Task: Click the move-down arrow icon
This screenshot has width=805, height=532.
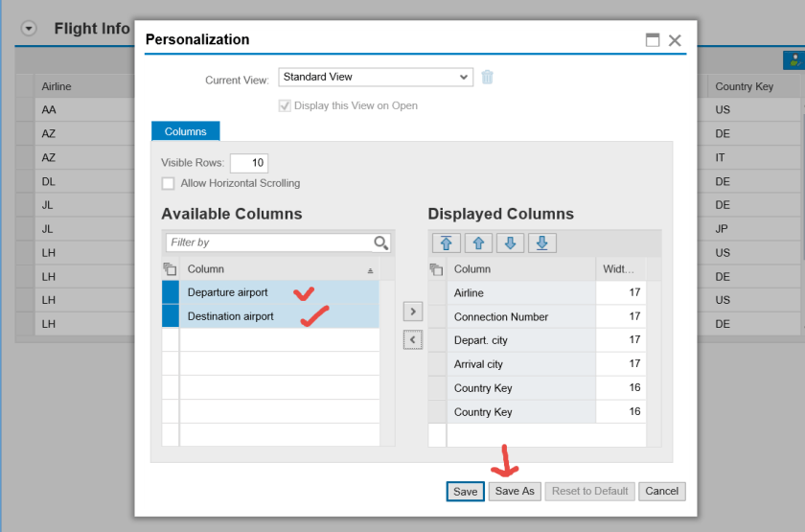Action: [510, 243]
